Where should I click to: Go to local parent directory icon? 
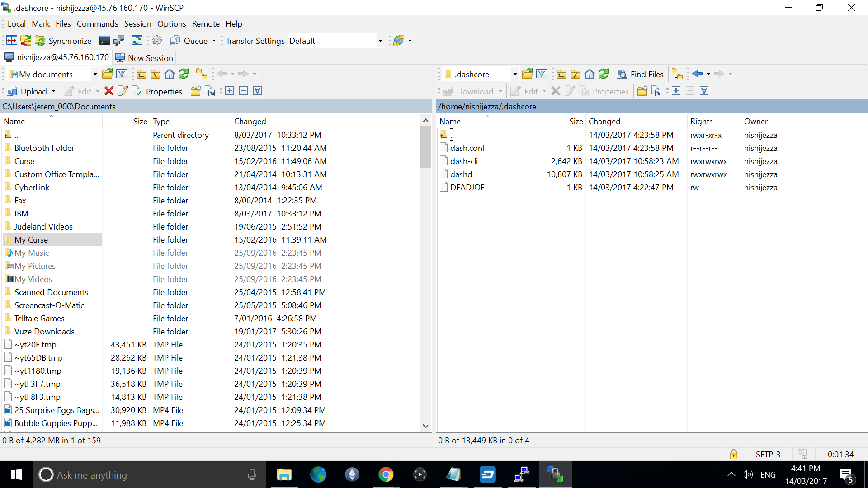coord(141,74)
